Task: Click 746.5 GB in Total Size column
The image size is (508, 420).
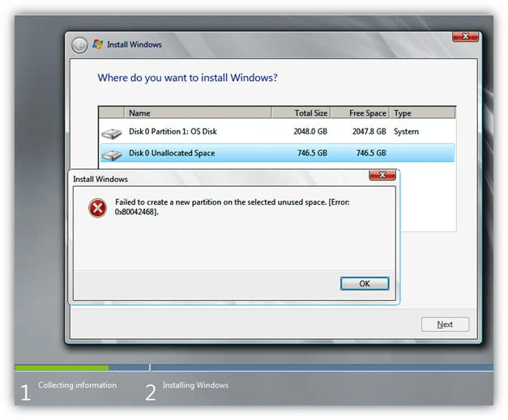Action: [x=312, y=153]
